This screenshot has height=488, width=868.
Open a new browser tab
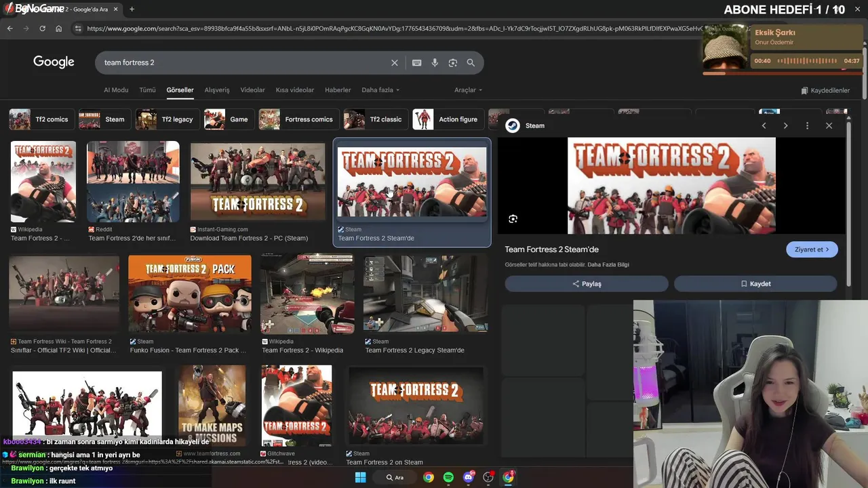coord(132,9)
